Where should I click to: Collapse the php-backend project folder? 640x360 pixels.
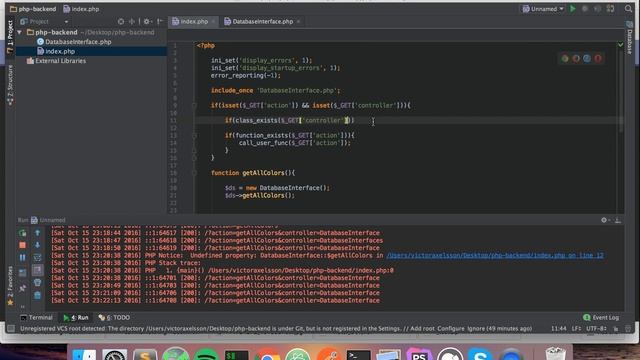point(20,32)
